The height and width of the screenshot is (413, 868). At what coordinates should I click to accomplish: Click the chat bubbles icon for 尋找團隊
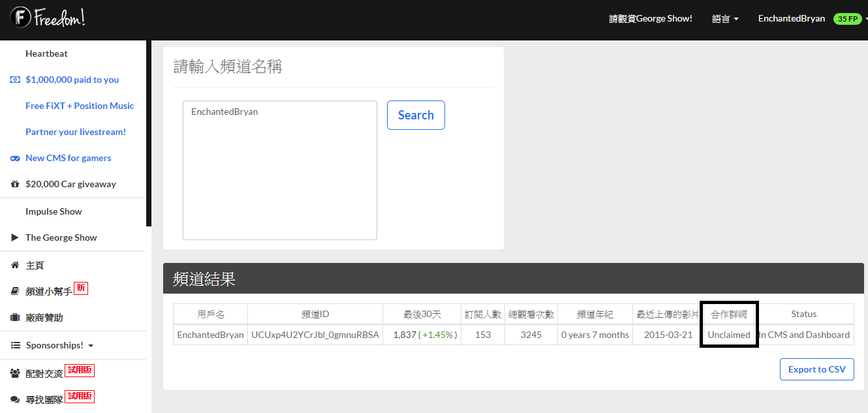click(15, 399)
